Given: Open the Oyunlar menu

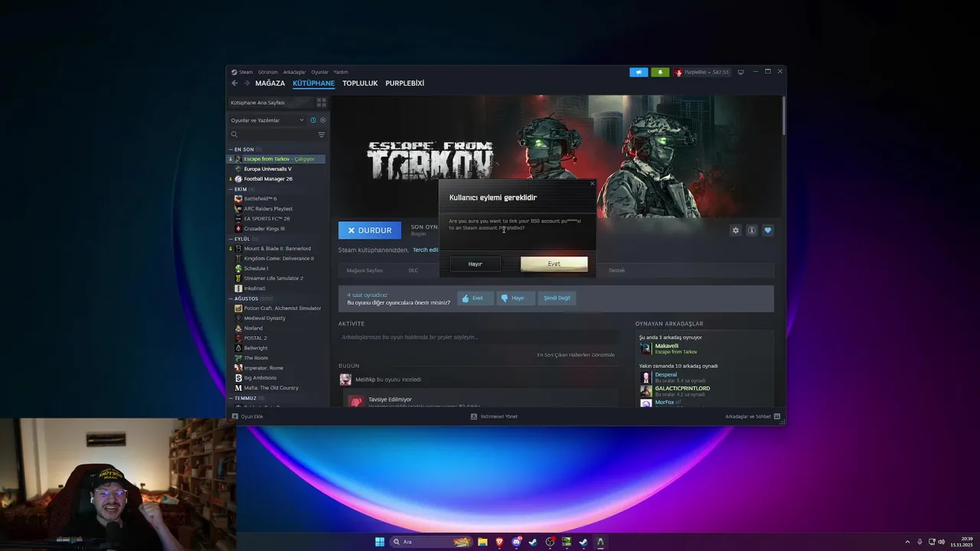Looking at the screenshot, I should (319, 72).
